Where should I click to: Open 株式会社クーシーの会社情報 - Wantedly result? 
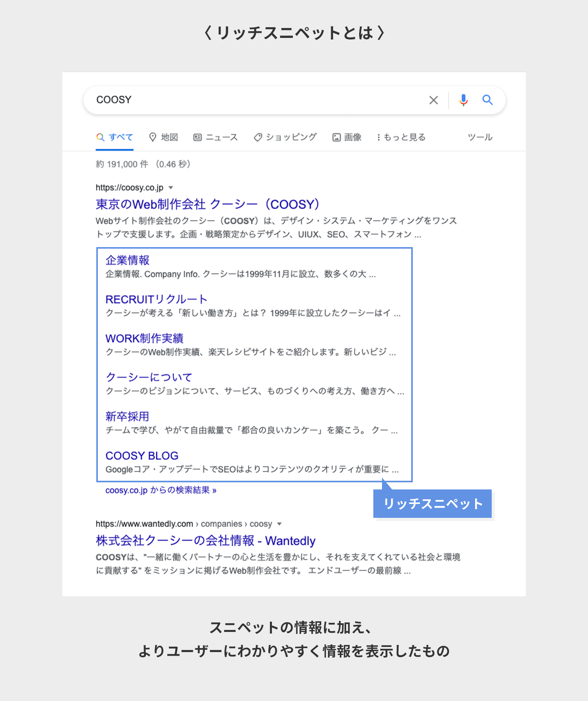pyautogui.click(x=206, y=540)
